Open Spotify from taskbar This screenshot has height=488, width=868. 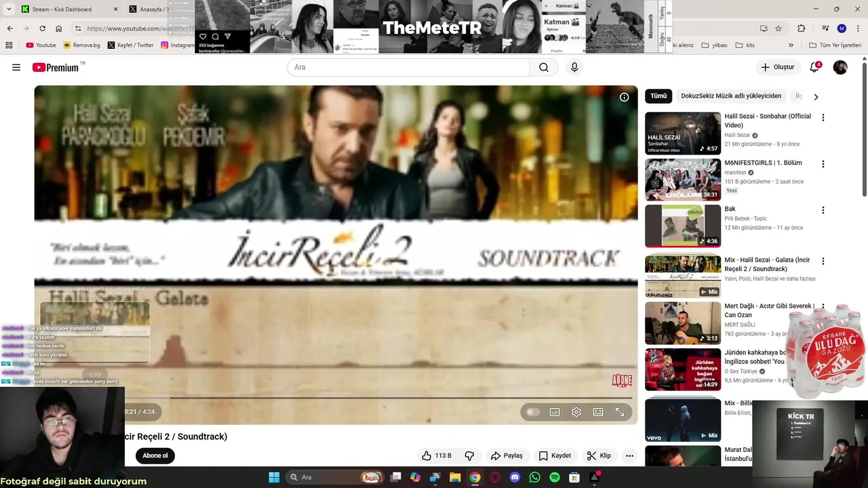[554, 477]
